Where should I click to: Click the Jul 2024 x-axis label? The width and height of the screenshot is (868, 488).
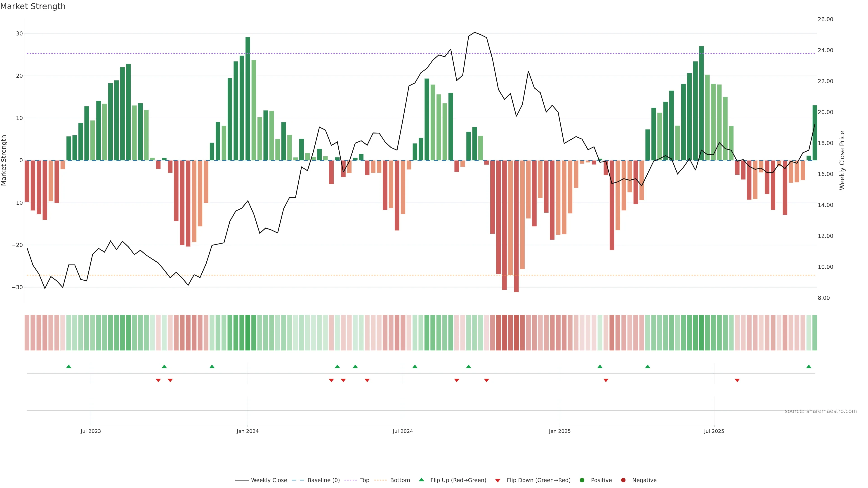click(x=403, y=431)
